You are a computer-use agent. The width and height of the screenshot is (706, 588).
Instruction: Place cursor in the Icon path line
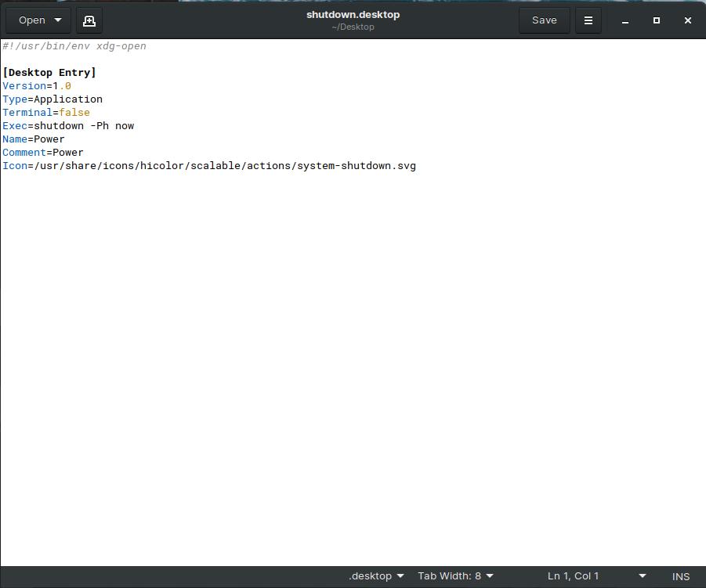coord(209,166)
